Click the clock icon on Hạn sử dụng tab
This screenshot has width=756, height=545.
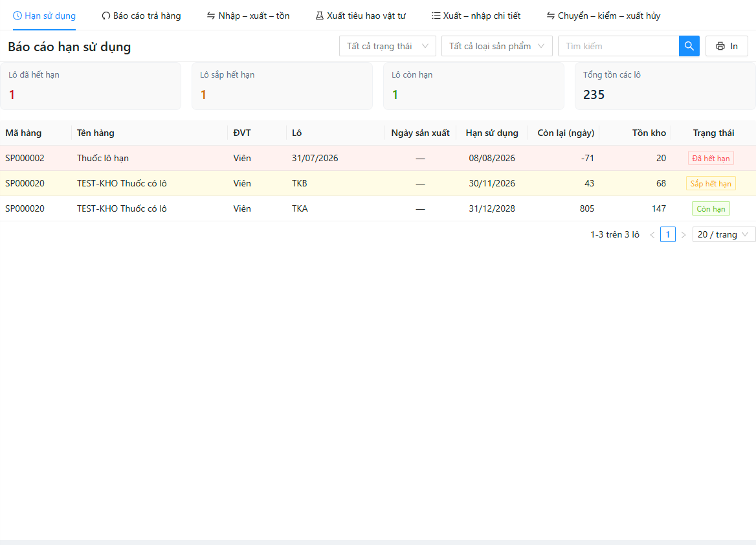pos(17,16)
